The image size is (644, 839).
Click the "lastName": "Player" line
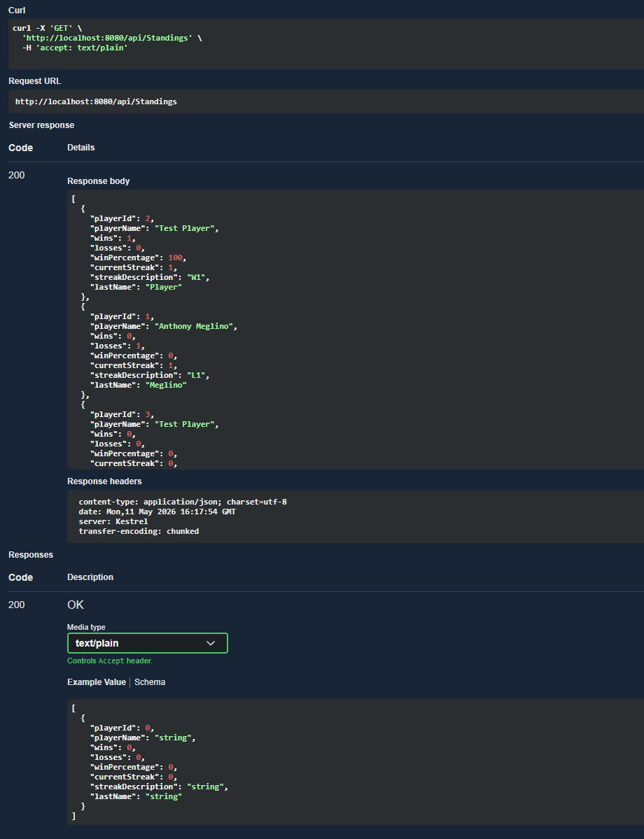click(136, 287)
